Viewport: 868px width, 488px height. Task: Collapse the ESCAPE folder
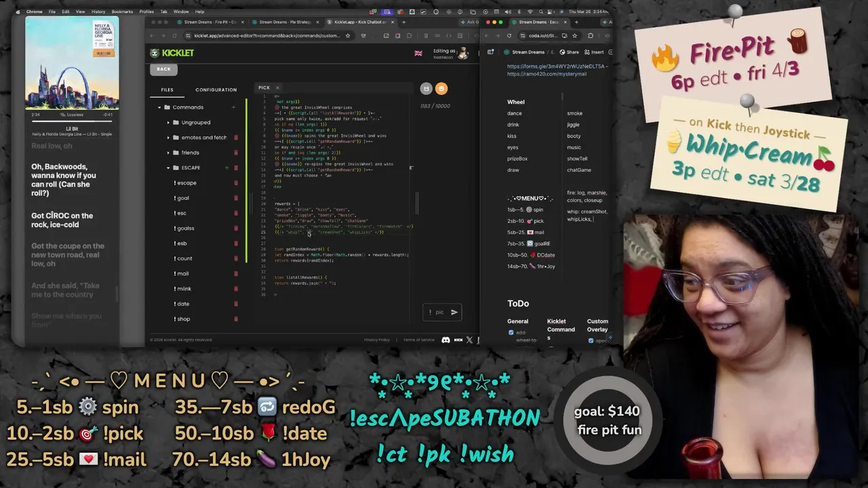click(x=168, y=167)
